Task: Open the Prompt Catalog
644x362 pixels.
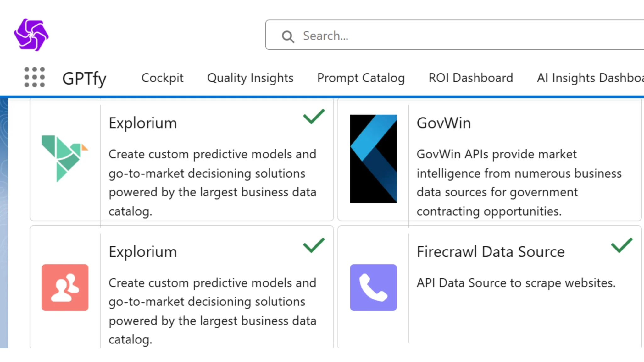Action: 361,78
